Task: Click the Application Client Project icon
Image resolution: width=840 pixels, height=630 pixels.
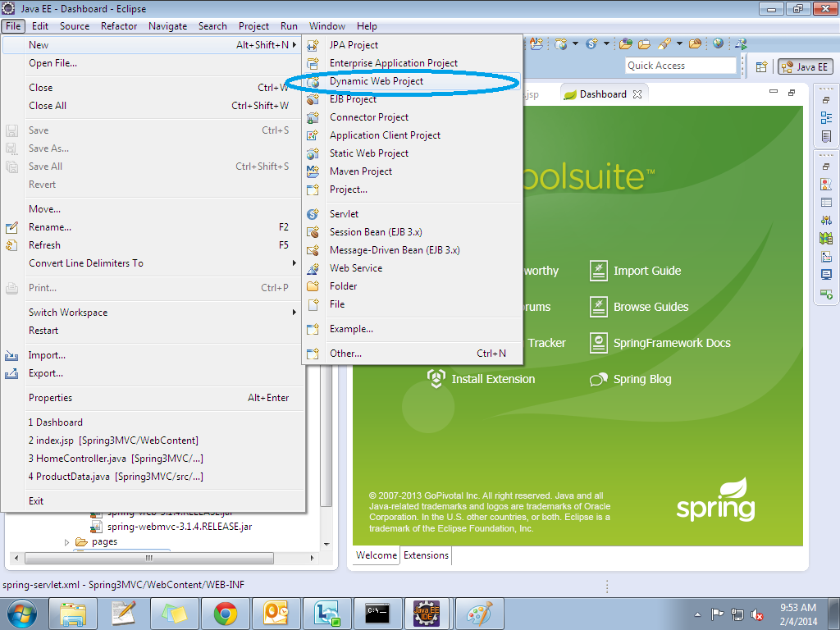Action: coord(313,135)
